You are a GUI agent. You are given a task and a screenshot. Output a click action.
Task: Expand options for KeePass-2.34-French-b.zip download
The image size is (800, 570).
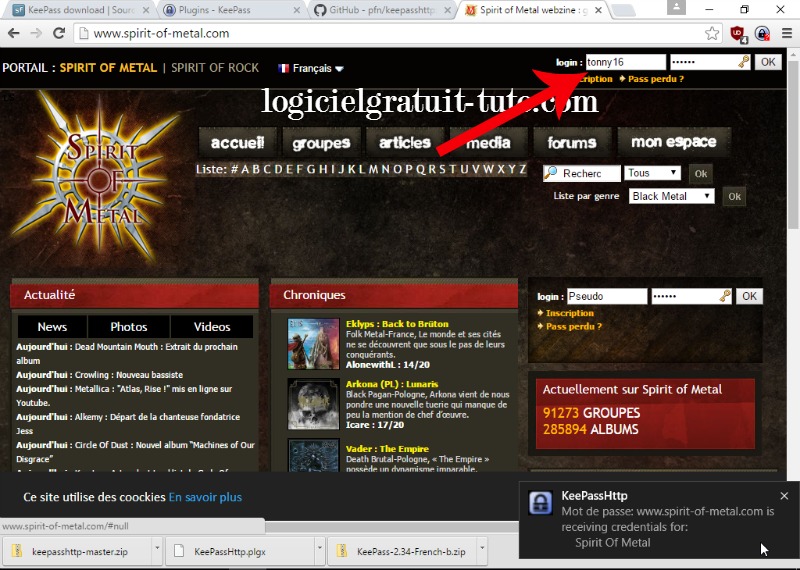482,548
